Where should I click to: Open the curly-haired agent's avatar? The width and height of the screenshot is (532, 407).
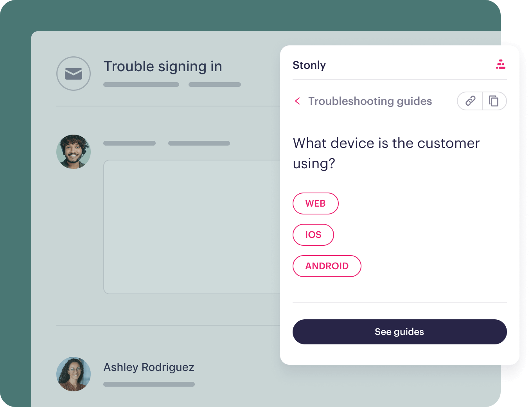pos(74,152)
